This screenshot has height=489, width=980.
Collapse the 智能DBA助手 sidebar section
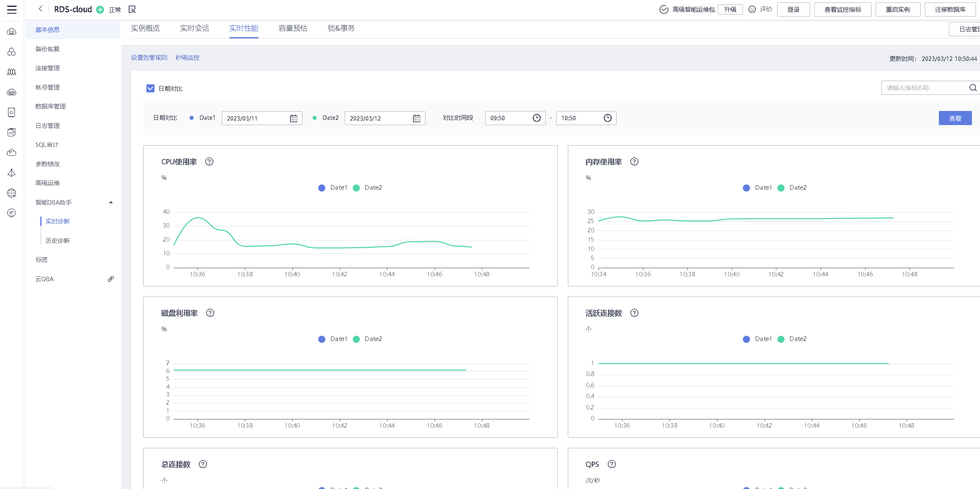point(111,202)
